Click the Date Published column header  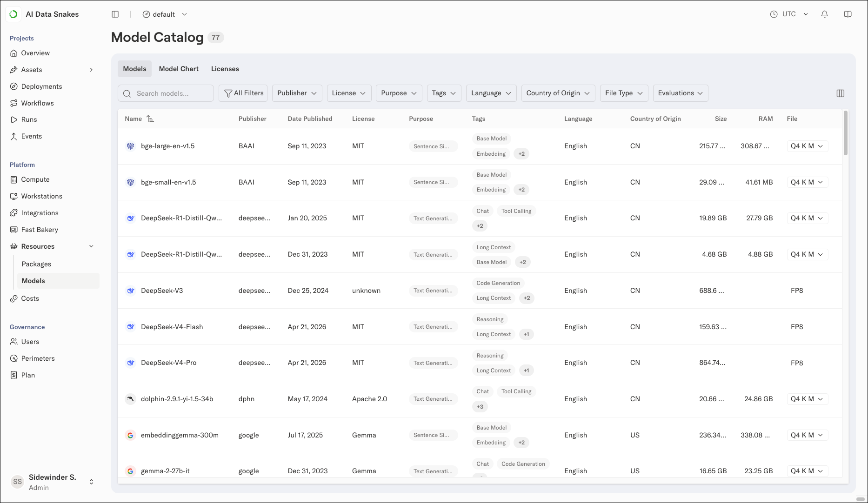point(310,119)
